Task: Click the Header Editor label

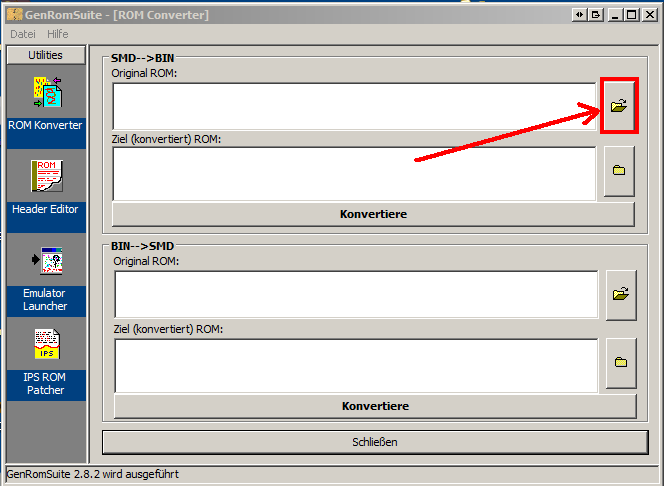Action: tap(45, 209)
